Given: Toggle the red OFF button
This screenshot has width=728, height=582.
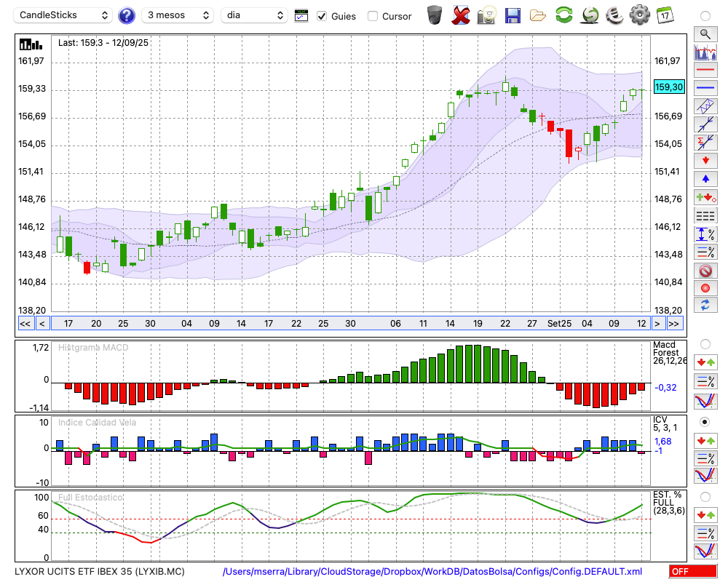Looking at the screenshot, I should coord(693,571).
